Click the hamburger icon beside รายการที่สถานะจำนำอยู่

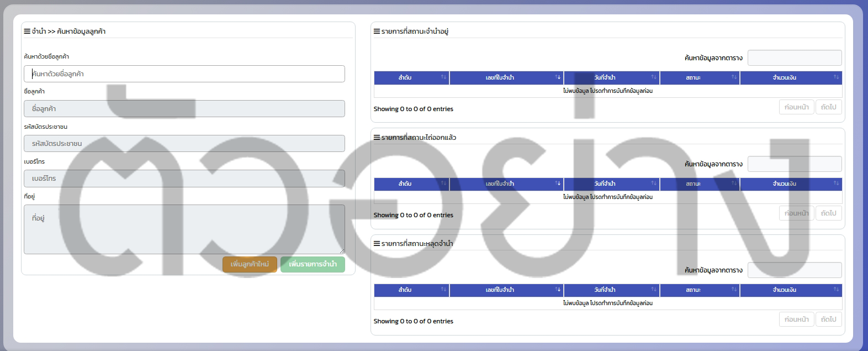[377, 32]
